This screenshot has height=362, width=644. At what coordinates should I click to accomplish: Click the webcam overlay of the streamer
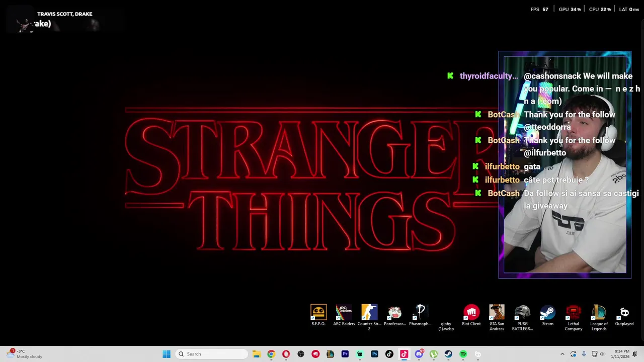tap(565, 164)
